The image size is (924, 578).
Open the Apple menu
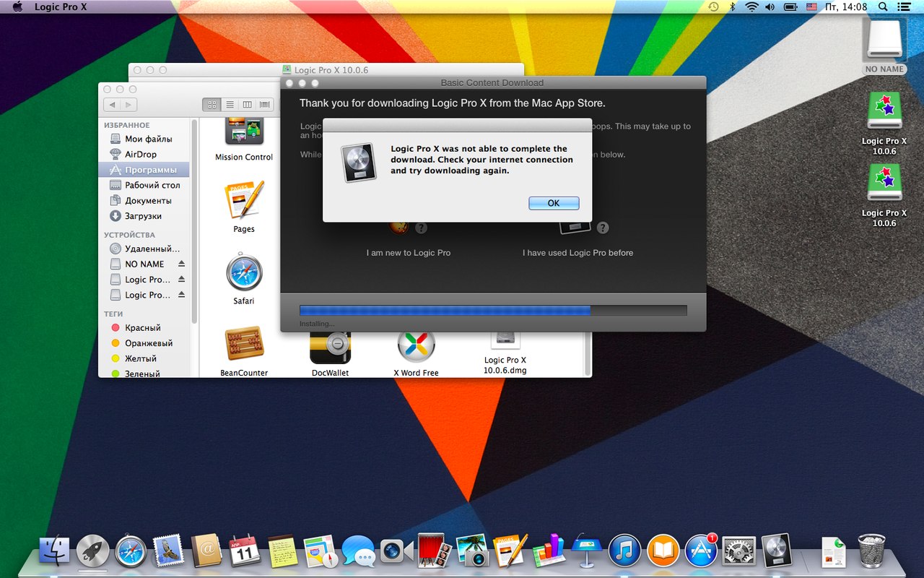(x=17, y=7)
